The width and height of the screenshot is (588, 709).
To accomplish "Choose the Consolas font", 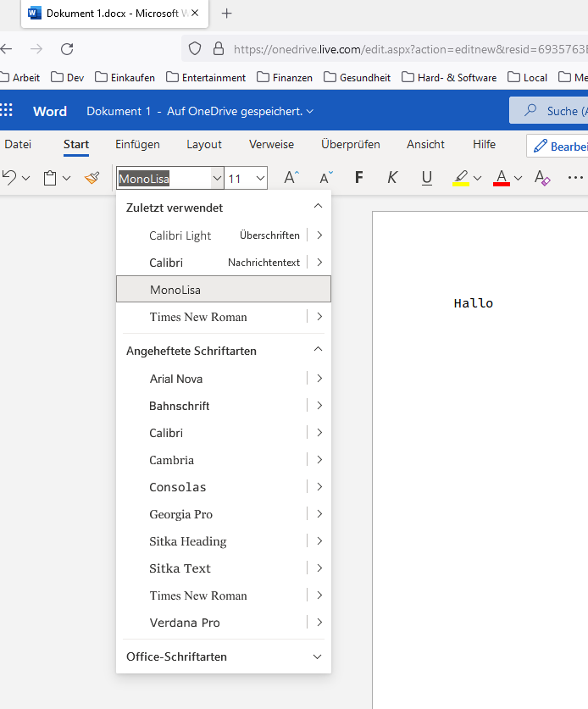I will click(x=212, y=487).
